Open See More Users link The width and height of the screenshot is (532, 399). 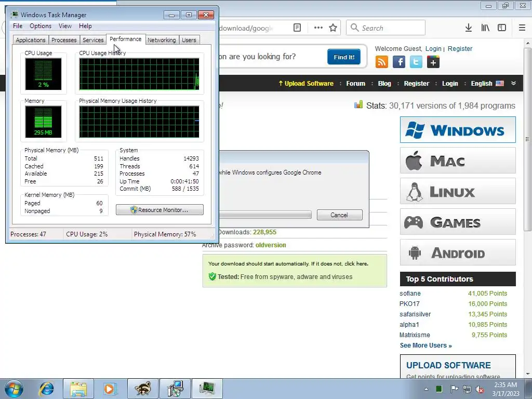tap(426, 345)
